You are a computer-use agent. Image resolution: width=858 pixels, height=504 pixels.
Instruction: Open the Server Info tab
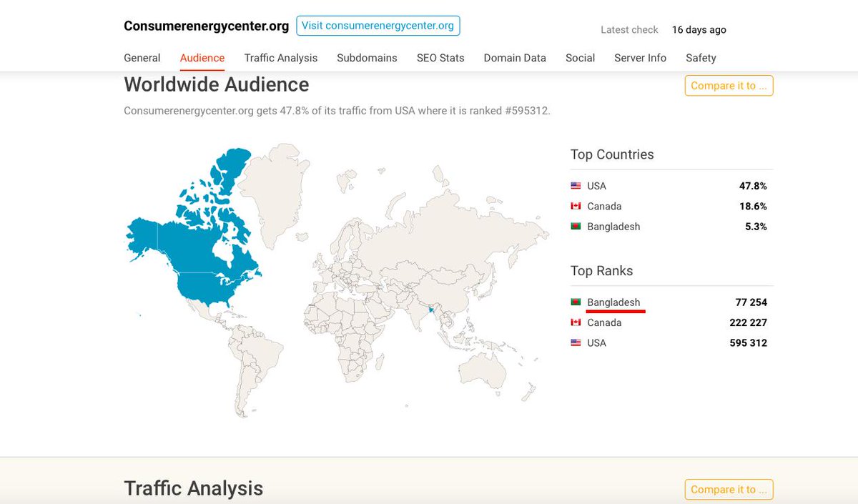pyautogui.click(x=640, y=58)
